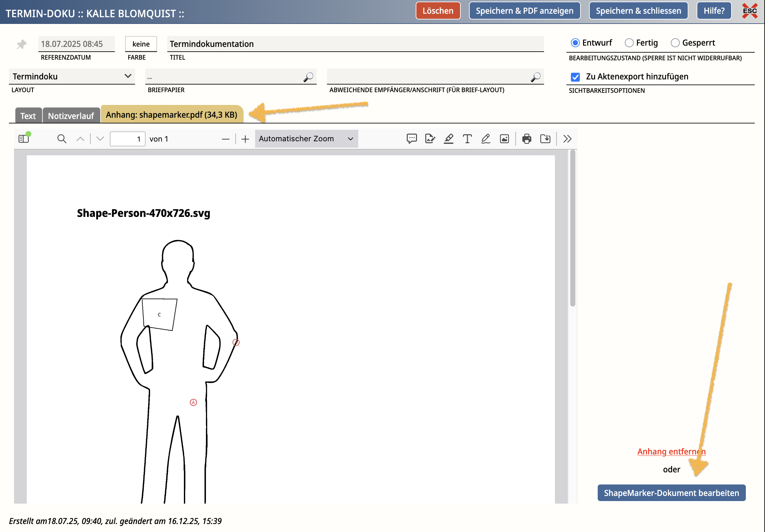Switch to the Text tab
The image size is (765, 532).
pyautogui.click(x=28, y=116)
